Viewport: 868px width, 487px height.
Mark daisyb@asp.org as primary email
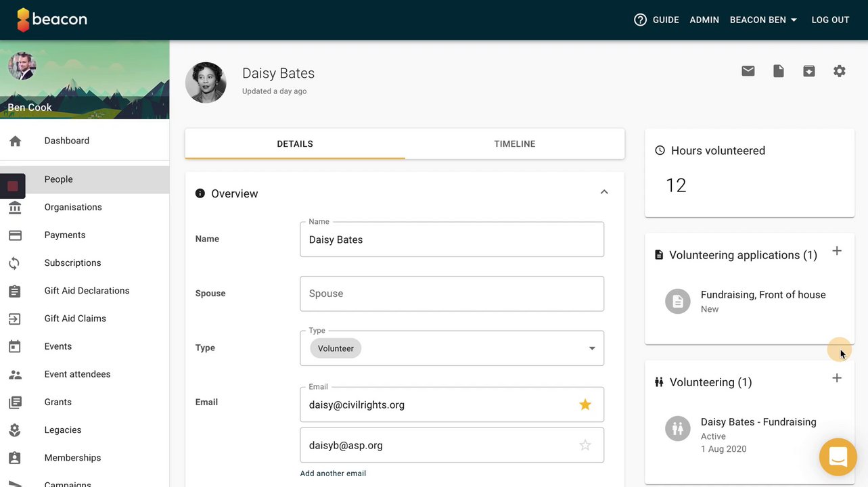pos(585,445)
